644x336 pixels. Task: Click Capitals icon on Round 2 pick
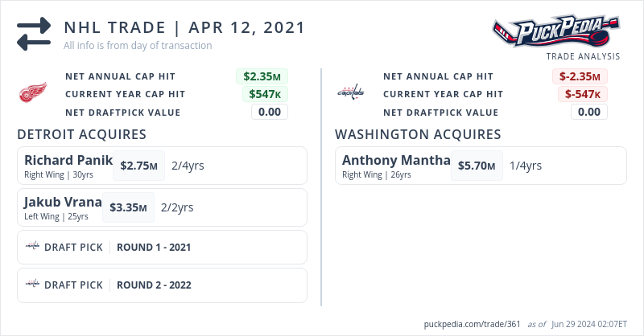tap(33, 285)
